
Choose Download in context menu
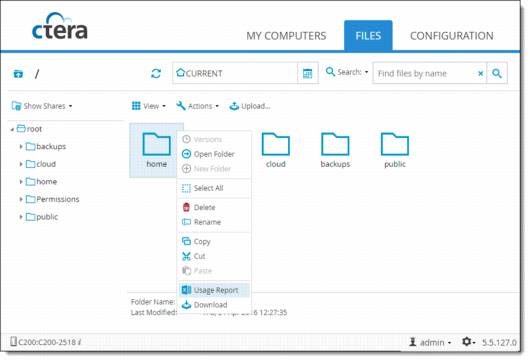point(214,305)
